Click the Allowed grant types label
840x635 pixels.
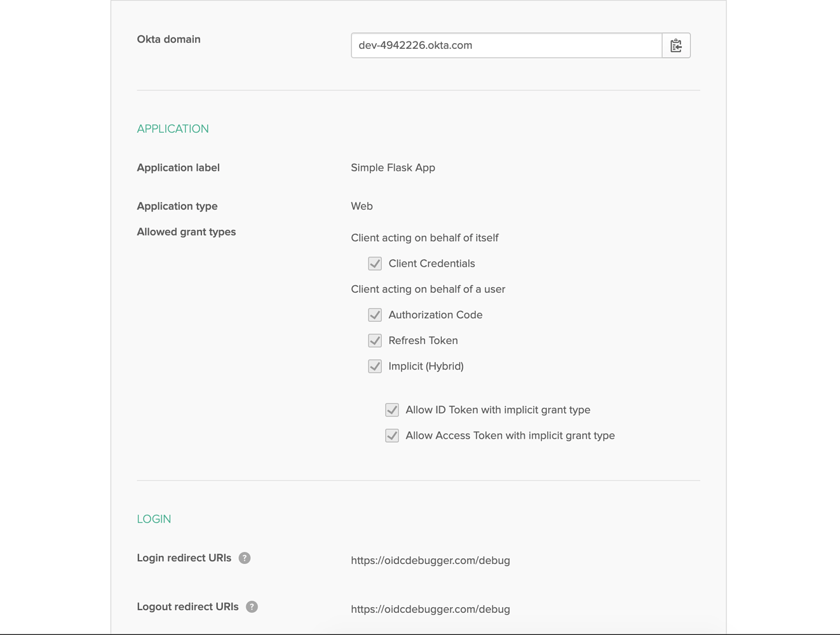click(186, 232)
